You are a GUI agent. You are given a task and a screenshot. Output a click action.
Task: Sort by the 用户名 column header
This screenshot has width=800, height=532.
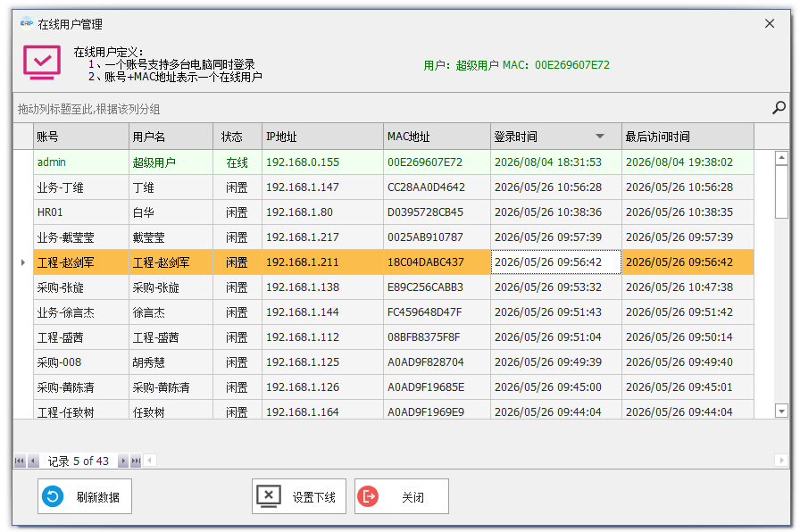click(x=171, y=137)
